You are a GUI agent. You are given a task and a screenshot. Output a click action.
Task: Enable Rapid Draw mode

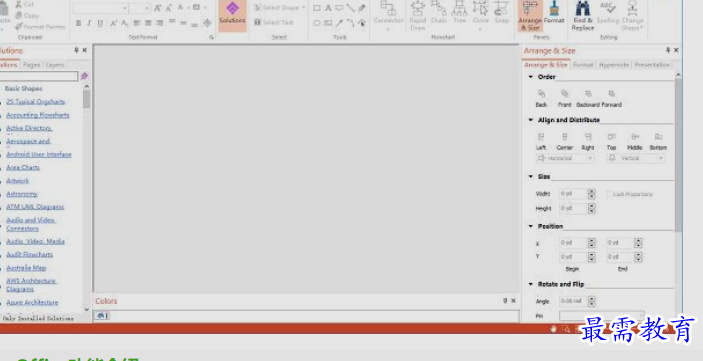point(417,15)
